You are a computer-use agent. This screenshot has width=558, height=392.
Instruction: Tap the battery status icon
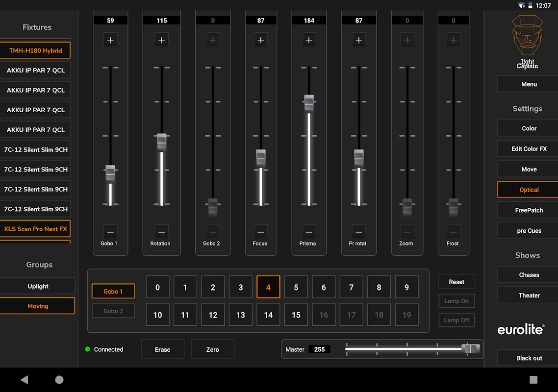pyautogui.click(x=530, y=5)
